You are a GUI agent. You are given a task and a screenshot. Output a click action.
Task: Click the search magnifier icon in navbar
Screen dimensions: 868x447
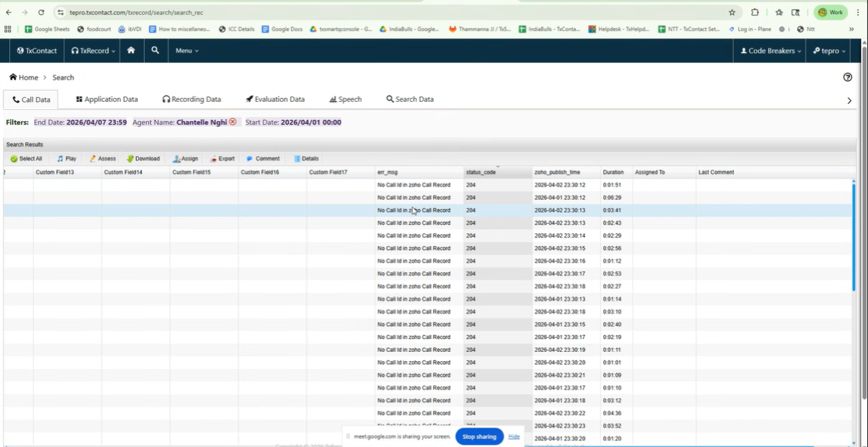coord(155,50)
